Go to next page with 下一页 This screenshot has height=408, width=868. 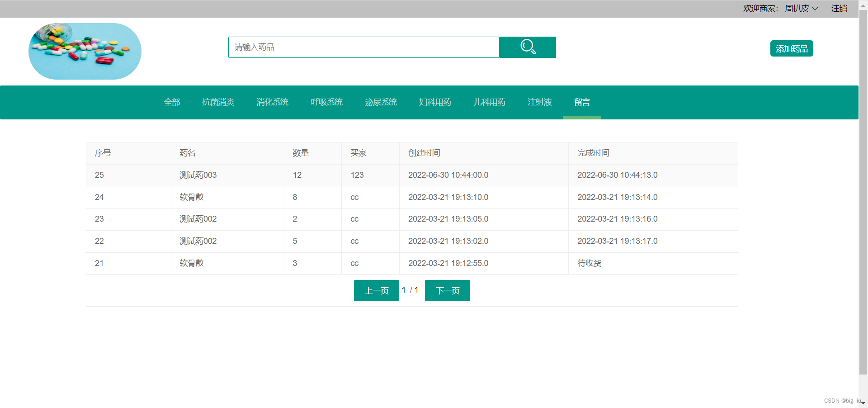click(x=448, y=290)
